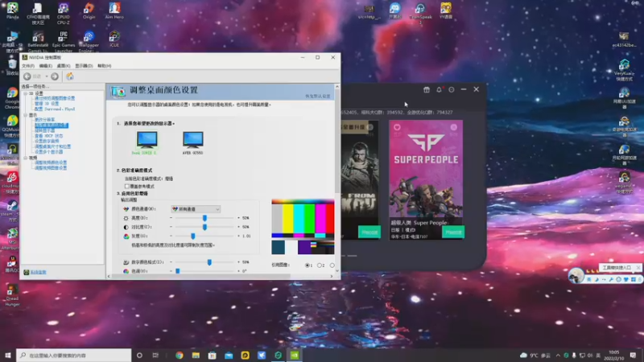Viewport: 644px width, 362px height.
Task: Select the first (green-labeled) monitor
Action: [x=147, y=142]
